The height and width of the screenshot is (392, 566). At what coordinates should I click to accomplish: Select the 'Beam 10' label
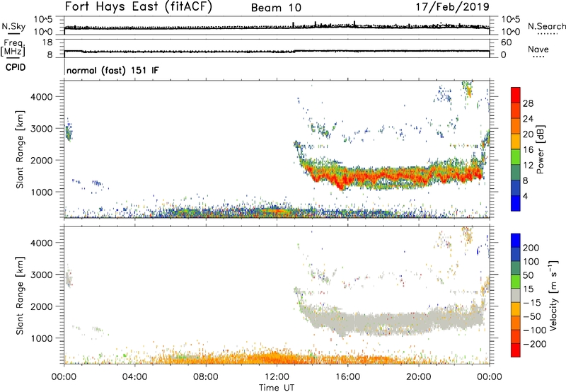coord(276,8)
